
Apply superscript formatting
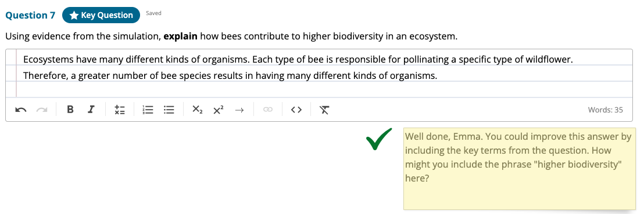click(219, 110)
